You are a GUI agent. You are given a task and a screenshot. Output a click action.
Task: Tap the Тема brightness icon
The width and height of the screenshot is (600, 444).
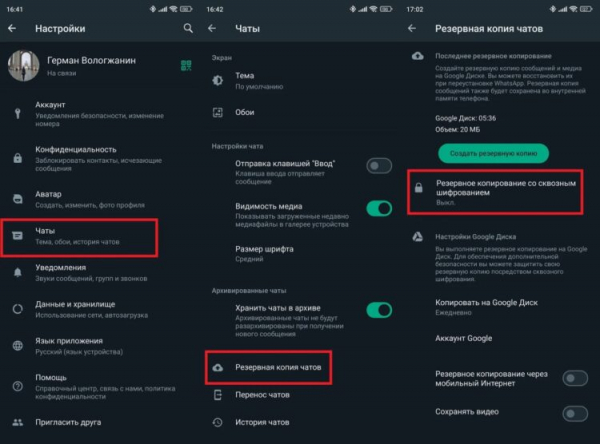click(218, 80)
